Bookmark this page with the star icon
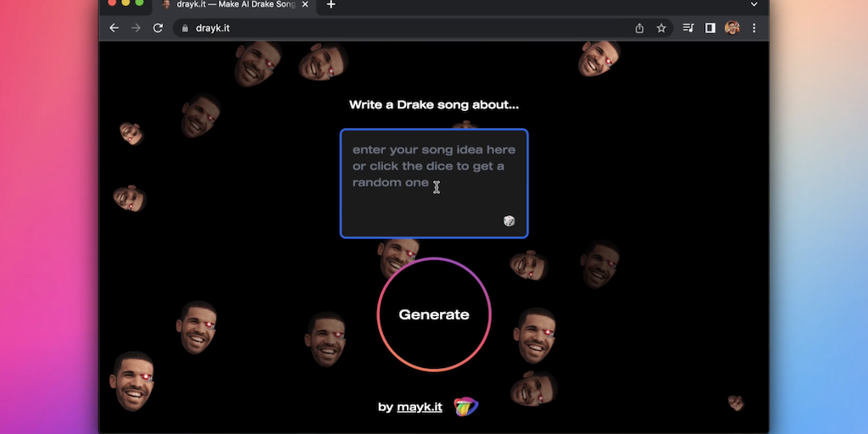 pos(661,28)
